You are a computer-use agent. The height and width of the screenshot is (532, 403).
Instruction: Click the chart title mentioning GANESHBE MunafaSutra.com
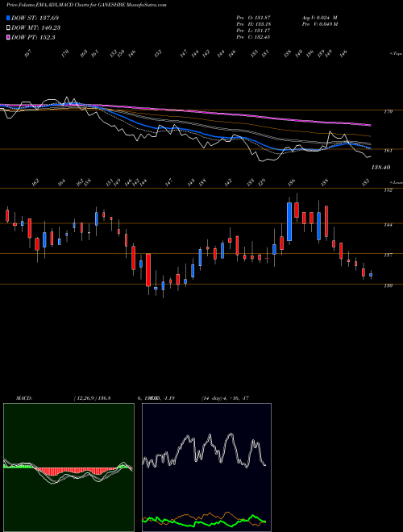[86, 5]
